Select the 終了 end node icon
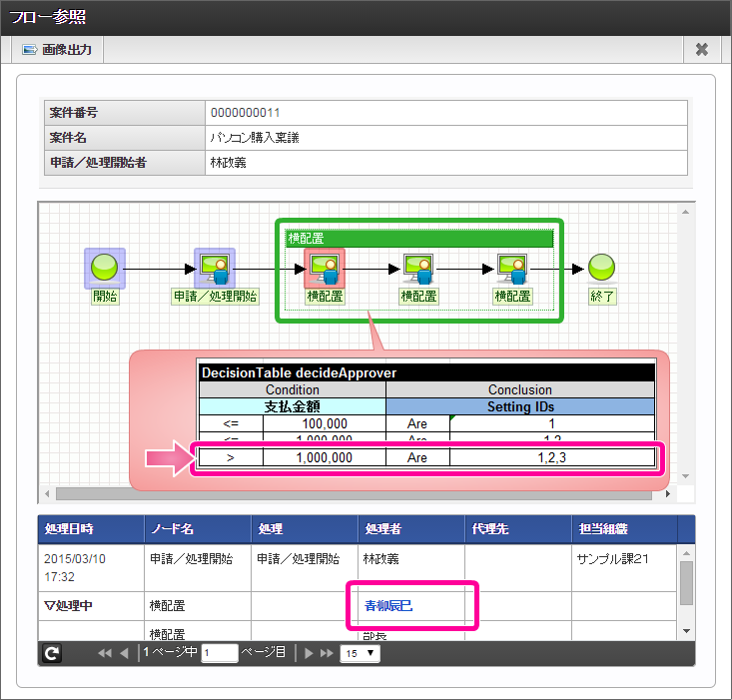The image size is (732, 700). point(602,268)
